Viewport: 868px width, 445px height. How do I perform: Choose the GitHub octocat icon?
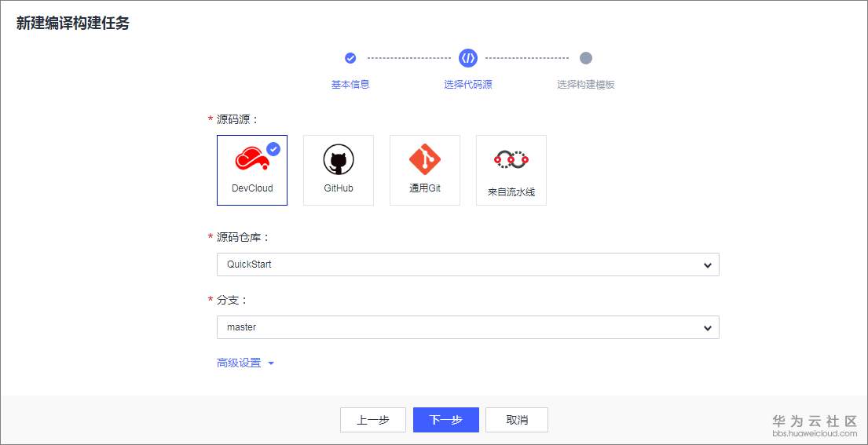(339, 160)
